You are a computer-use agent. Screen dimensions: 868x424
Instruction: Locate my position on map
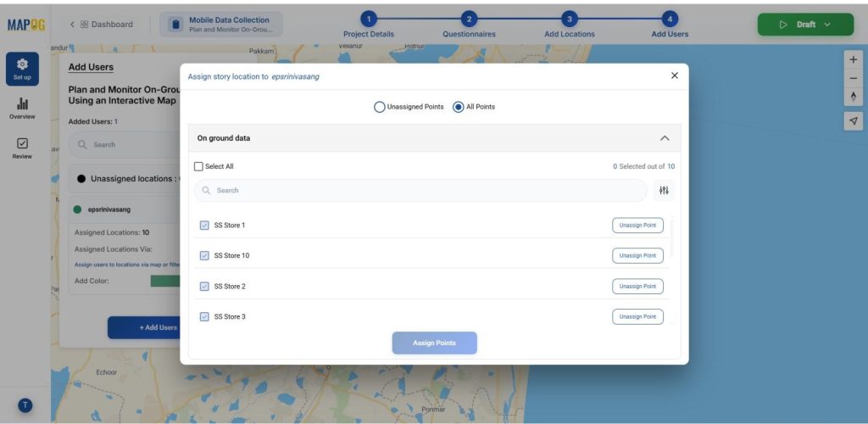(853, 121)
